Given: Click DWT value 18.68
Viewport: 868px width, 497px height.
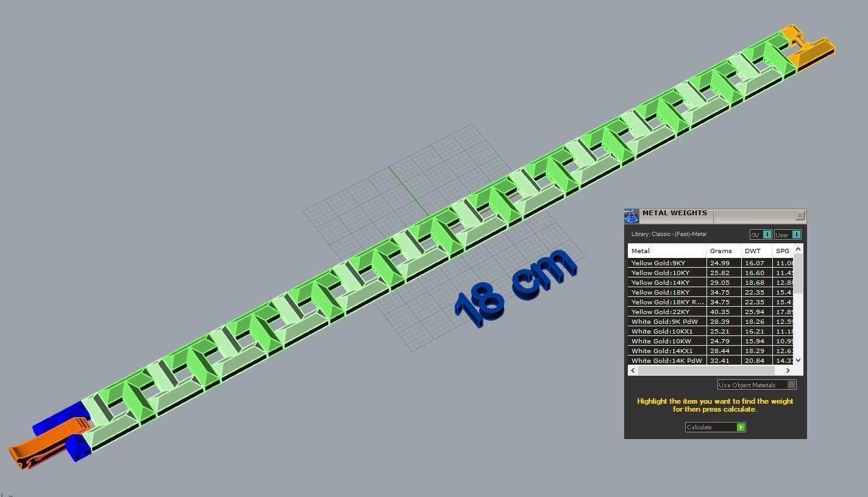Looking at the screenshot, I should pos(754,282).
